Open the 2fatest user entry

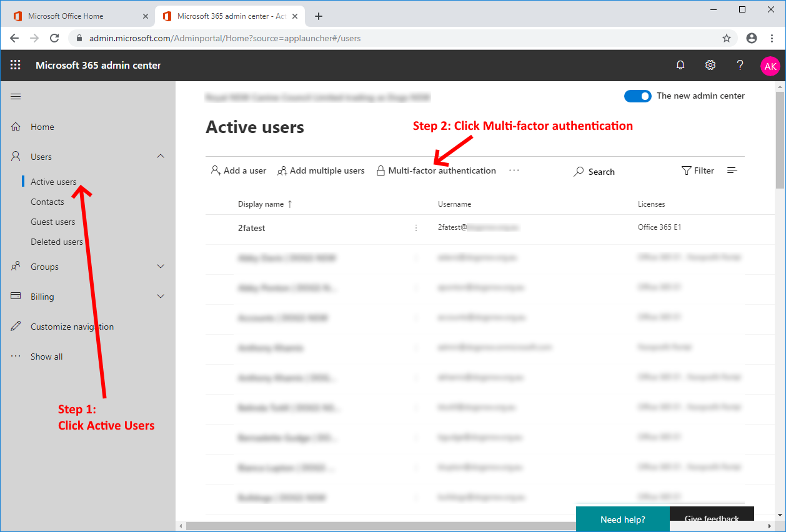pos(252,228)
